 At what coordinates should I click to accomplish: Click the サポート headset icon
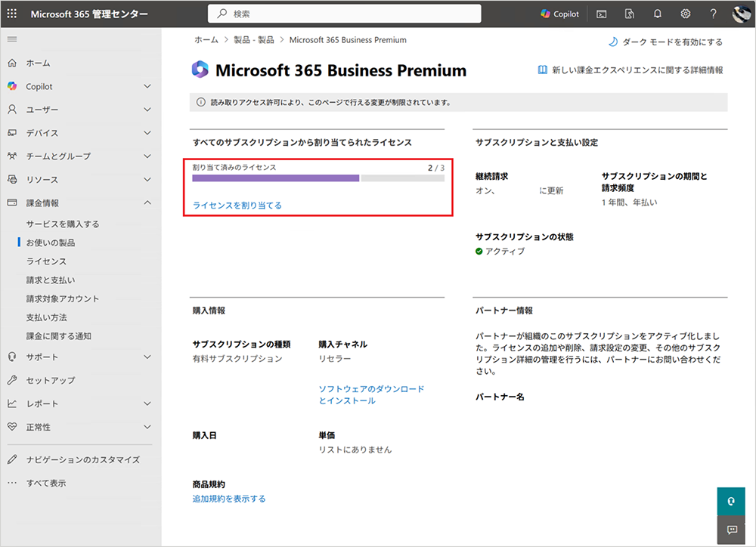(x=12, y=357)
